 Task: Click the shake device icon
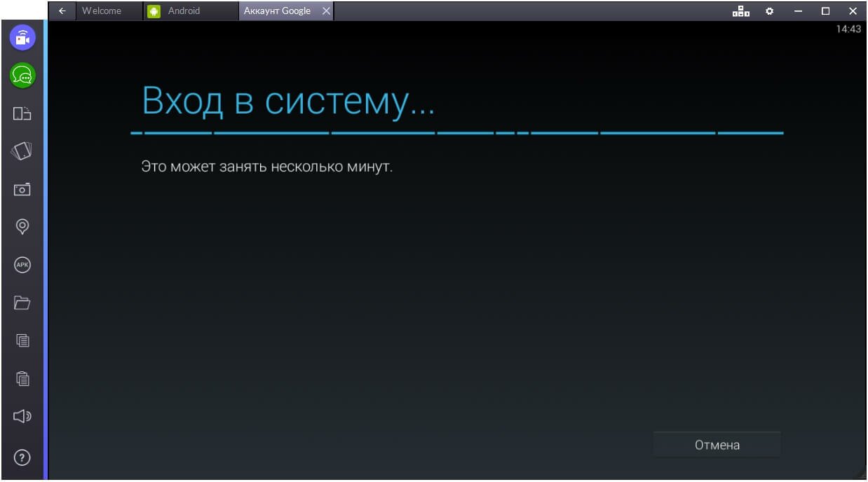[x=22, y=151]
